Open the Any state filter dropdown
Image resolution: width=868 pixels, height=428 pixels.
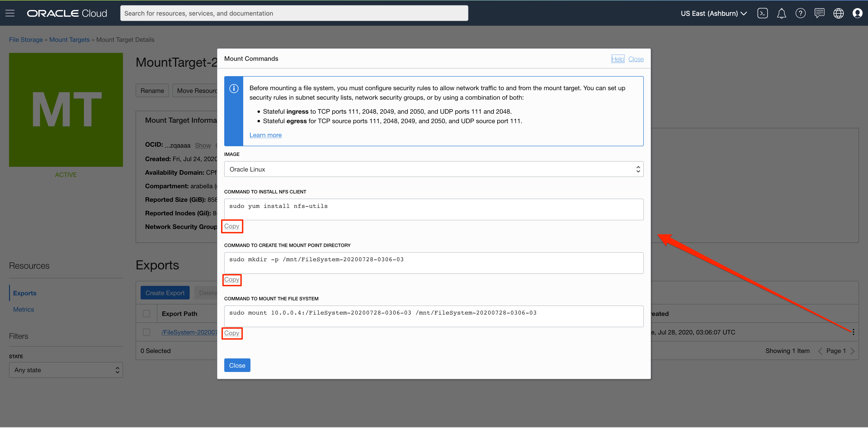tap(66, 370)
